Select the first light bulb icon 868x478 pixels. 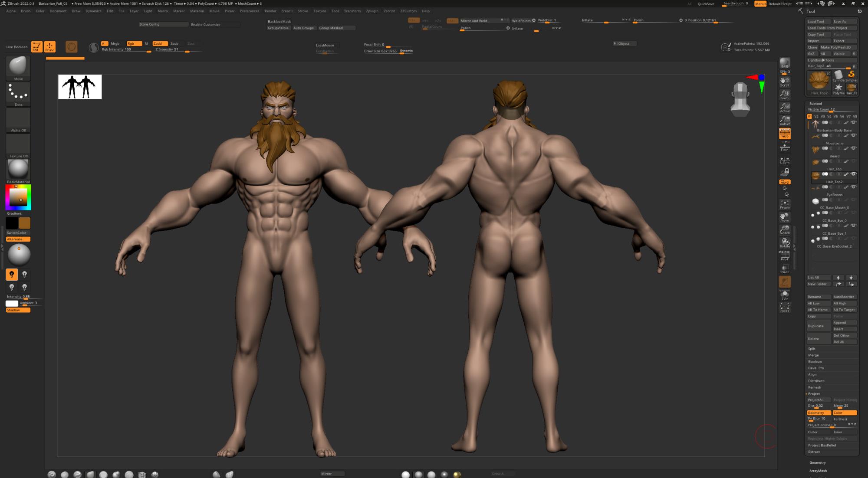coord(12,274)
